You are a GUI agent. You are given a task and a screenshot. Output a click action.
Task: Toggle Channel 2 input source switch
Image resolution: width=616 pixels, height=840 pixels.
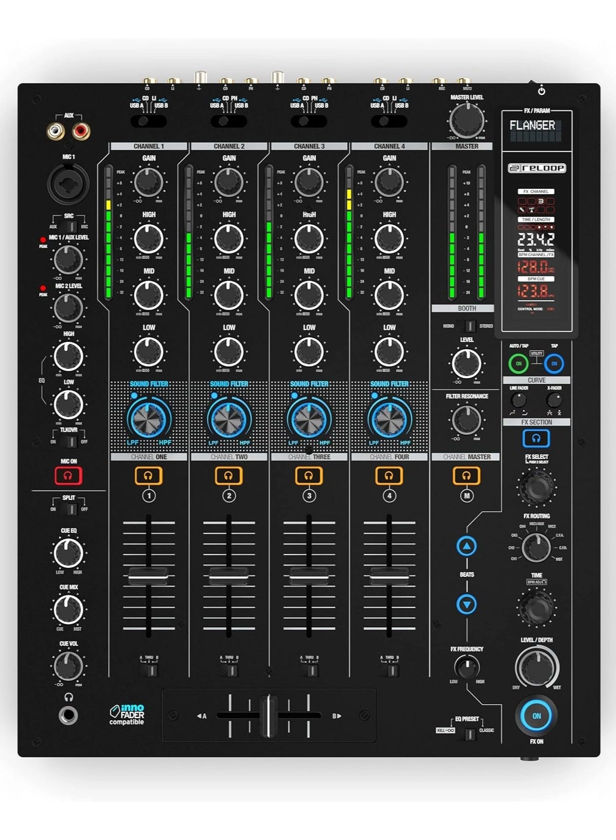(229, 121)
